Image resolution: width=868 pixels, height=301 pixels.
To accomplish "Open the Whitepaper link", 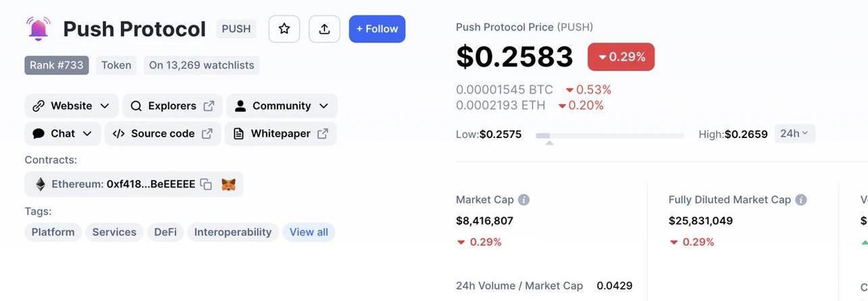I will tap(280, 134).
